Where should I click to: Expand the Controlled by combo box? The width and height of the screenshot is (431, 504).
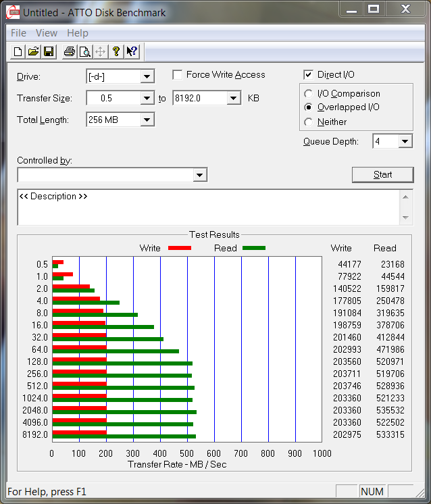point(199,175)
